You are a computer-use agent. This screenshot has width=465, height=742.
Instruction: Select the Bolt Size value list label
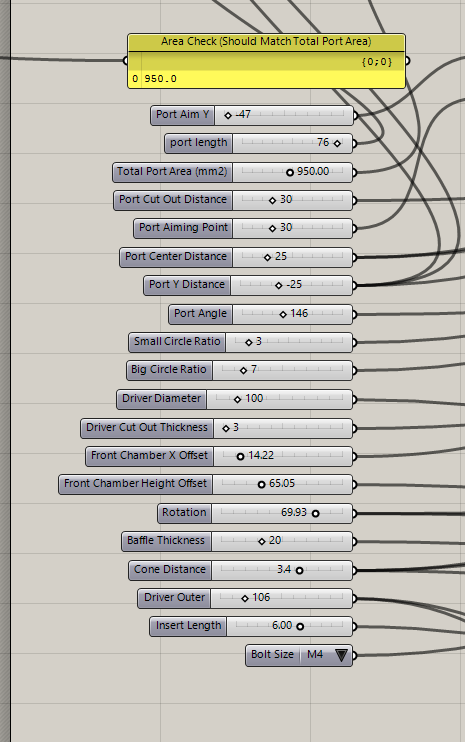point(272,655)
